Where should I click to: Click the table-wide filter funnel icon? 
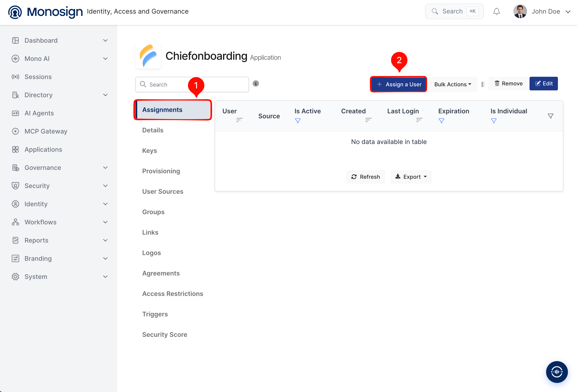(x=550, y=116)
